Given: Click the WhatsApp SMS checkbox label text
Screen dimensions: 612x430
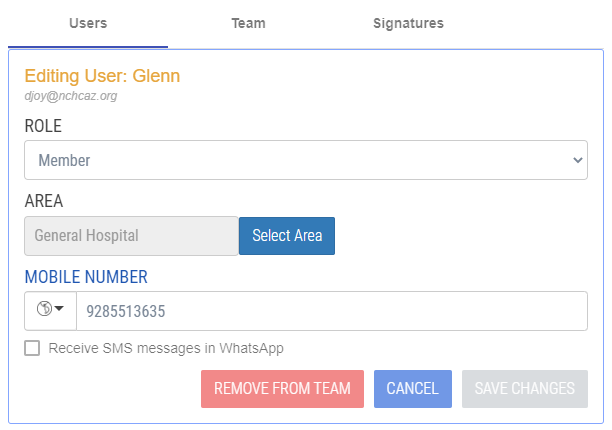Looking at the screenshot, I should point(166,348).
